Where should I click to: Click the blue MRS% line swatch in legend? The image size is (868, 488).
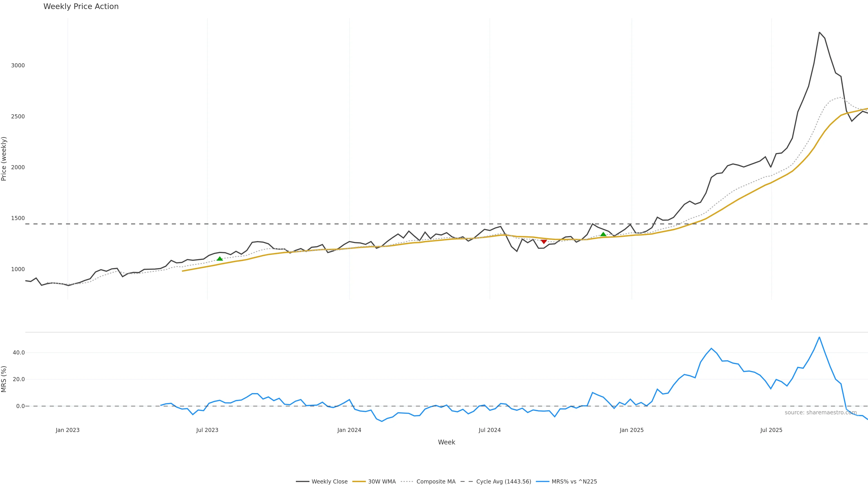click(x=542, y=482)
